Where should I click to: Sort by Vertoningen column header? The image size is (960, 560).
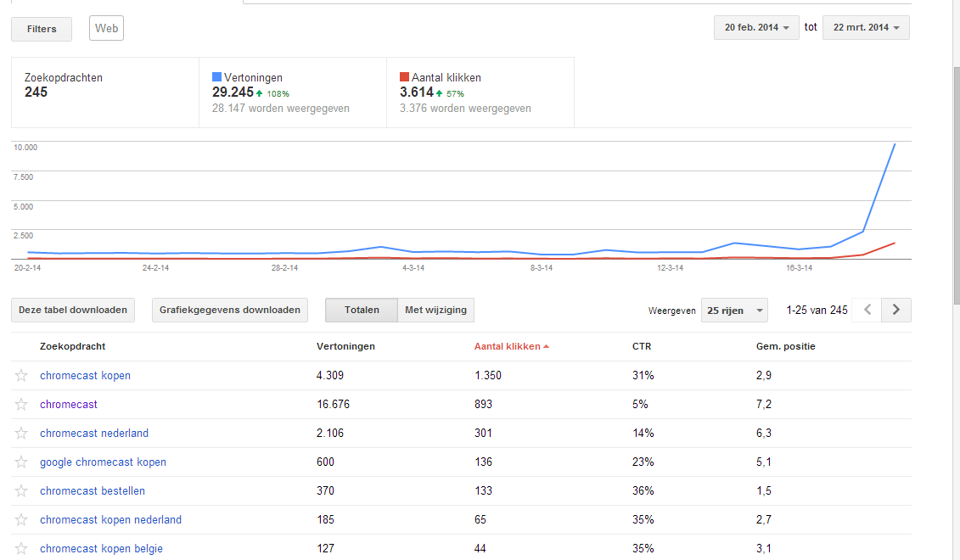click(345, 346)
